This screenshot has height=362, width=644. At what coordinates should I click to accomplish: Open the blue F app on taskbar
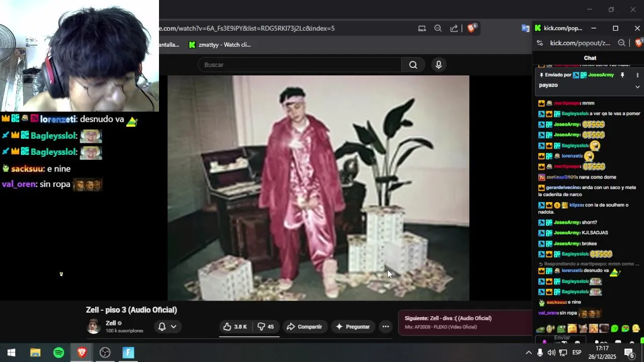coord(129,353)
